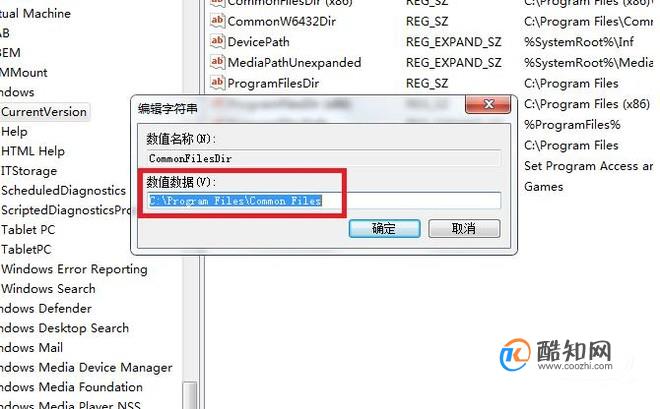
Task: Open the ScheduledDiagnostics key
Action: 64,191
